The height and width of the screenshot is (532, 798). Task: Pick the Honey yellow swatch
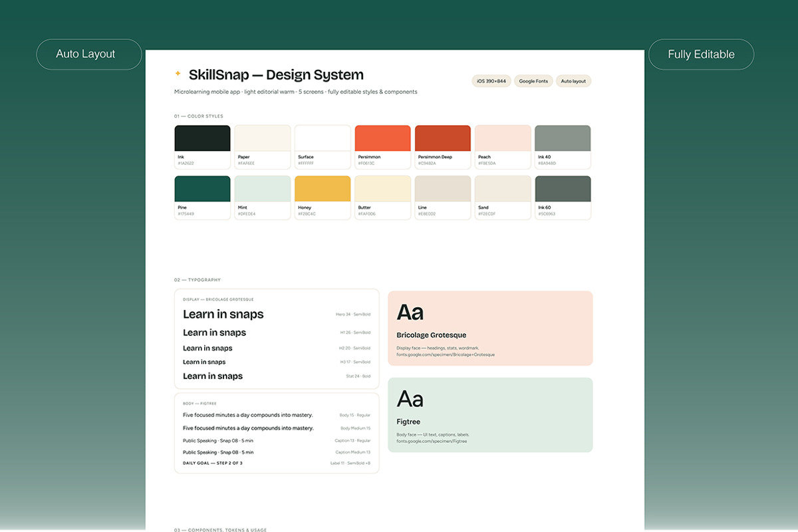(323, 189)
